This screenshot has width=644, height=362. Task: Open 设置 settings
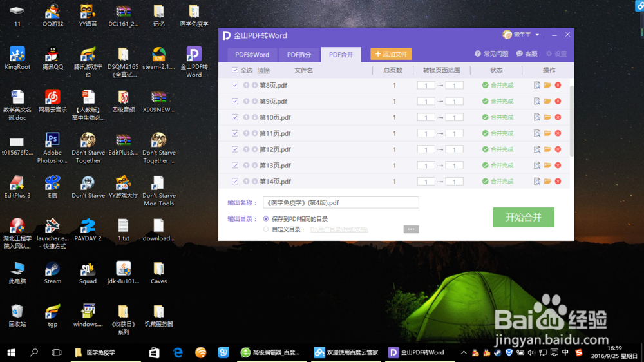click(556, 54)
